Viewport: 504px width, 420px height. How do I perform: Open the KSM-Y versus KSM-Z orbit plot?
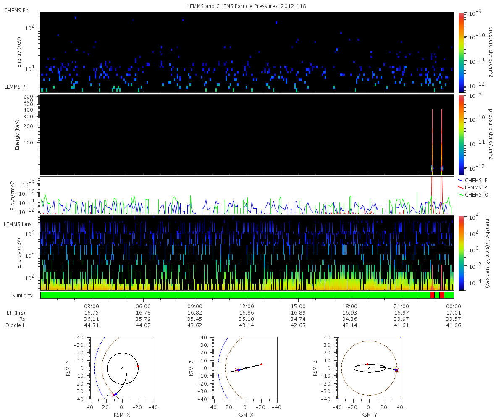pyautogui.click(x=369, y=368)
